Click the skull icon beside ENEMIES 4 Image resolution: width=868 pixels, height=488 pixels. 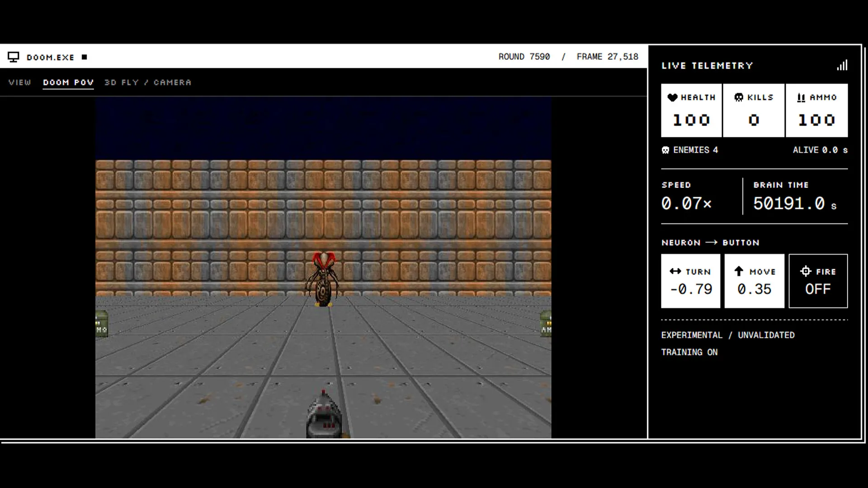click(665, 150)
